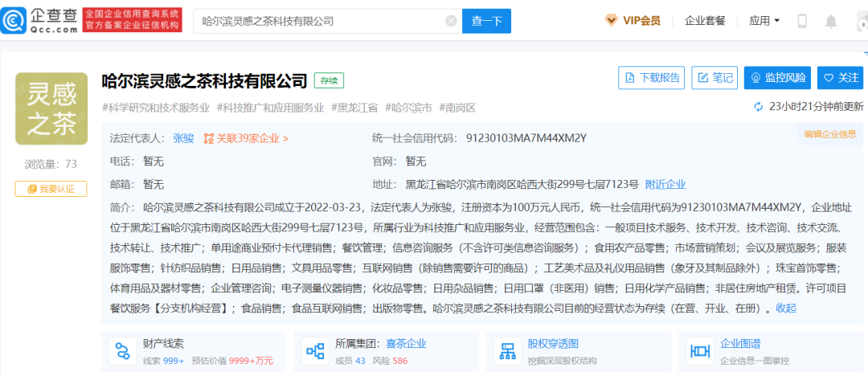Image resolution: width=868 pixels, height=376 pixels.
Task: Open 企业套餐 menu item
Action: click(x=706, y=21)
